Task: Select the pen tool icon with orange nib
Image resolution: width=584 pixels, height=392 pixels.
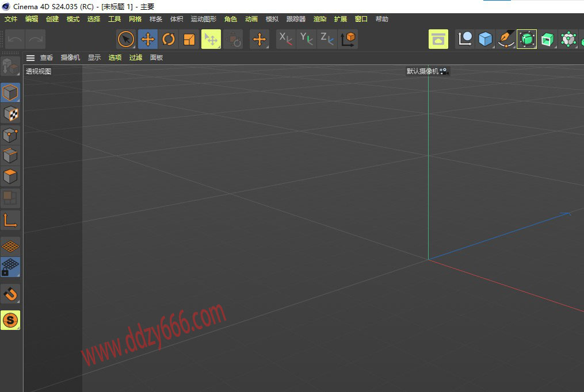Action: coord(506,39)
